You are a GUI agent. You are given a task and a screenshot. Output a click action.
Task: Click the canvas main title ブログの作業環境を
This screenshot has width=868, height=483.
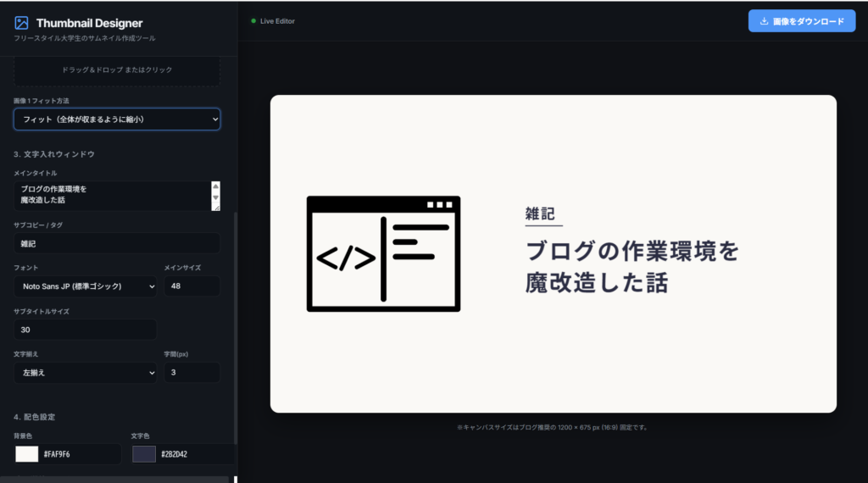(x=632, y=251)
